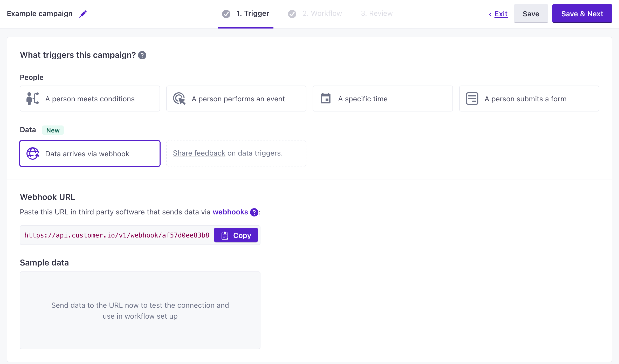Image resolution: width=619 pixels, height=364 pixels.
Task: Go to the 3. Review step
Action: click(377, 13)
